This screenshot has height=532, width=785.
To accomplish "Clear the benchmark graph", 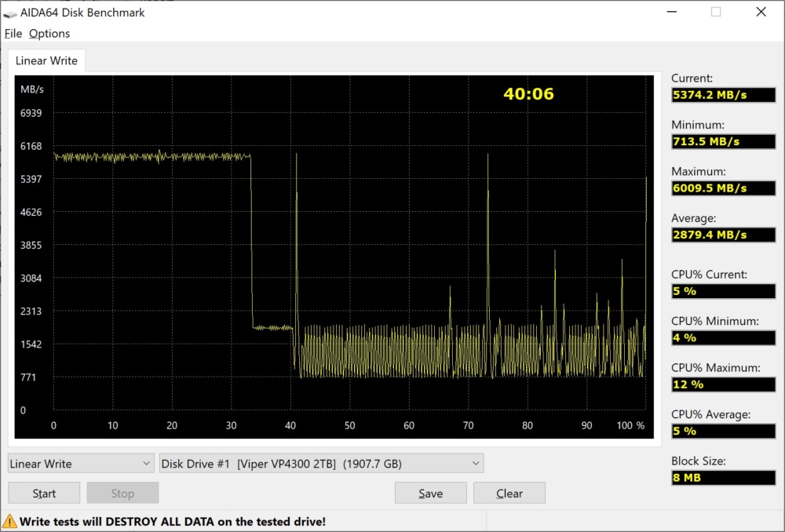I will coord(509,493).
